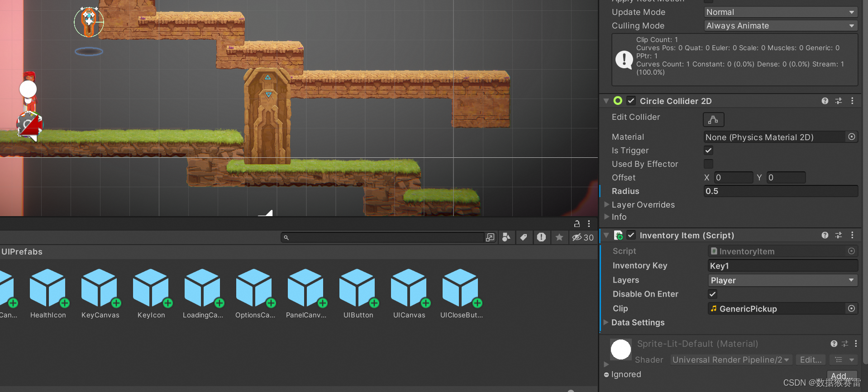Select the key pickup object in Scene view
Screen dimensions: 868x392
point(89,21)
